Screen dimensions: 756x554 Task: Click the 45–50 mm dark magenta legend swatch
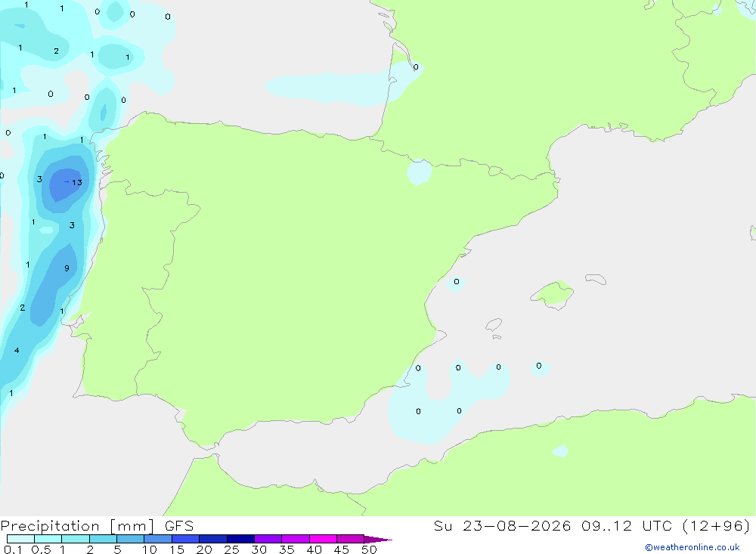point(351,539)
